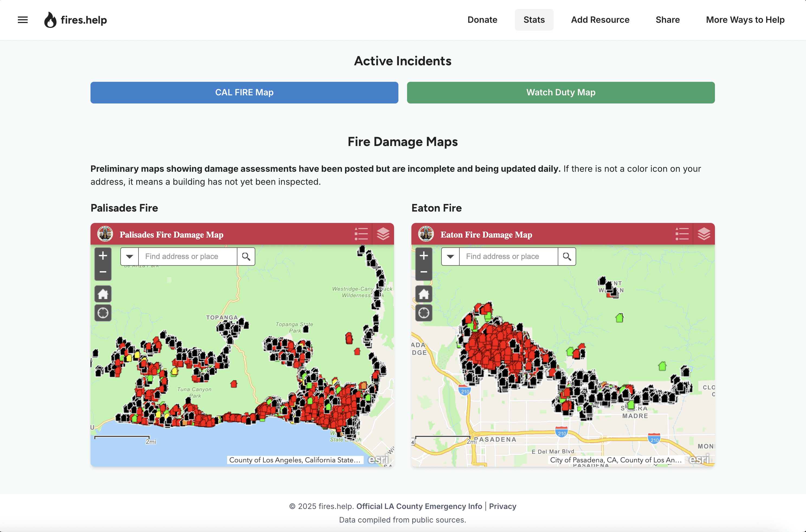This screenshot has width=806, height=532.
Task: Expand the Palisades search source dropdown
Action: 130,257
